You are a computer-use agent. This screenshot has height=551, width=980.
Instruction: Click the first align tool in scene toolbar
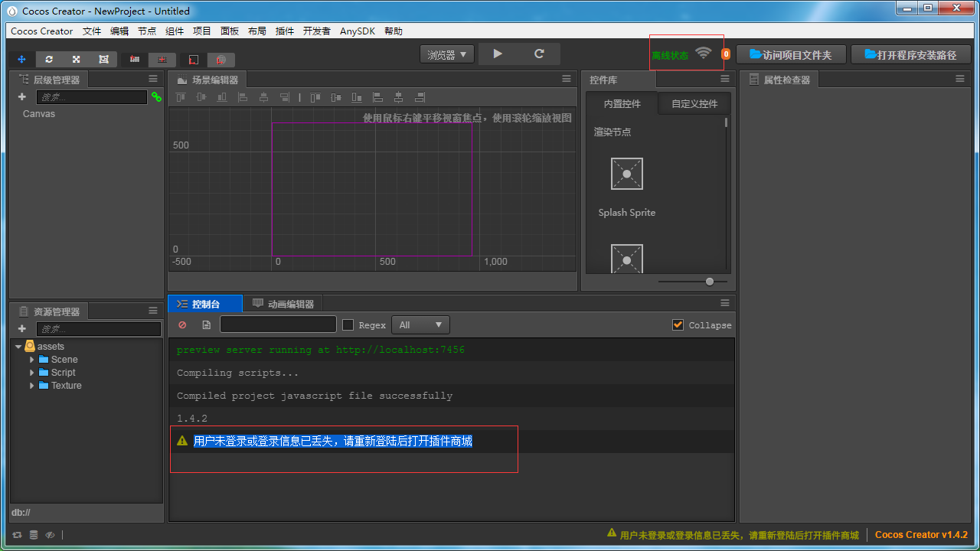tap(181, 97)
